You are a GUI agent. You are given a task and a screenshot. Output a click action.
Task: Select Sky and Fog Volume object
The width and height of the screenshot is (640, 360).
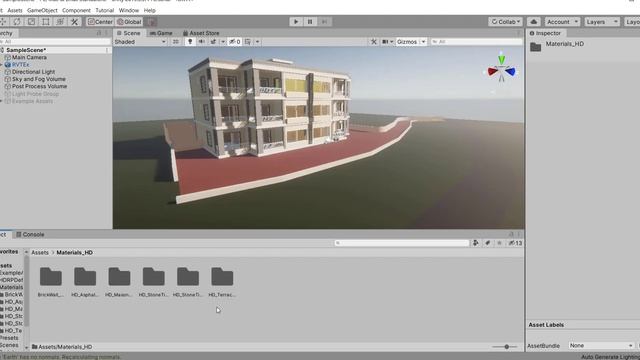coord(39,79)
